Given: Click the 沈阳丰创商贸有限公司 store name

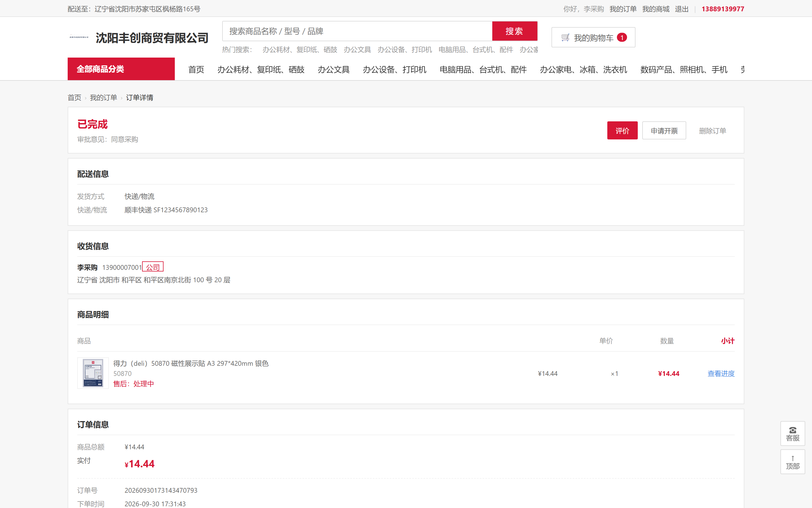Looking at the screenshot, I should pos(152,38).
